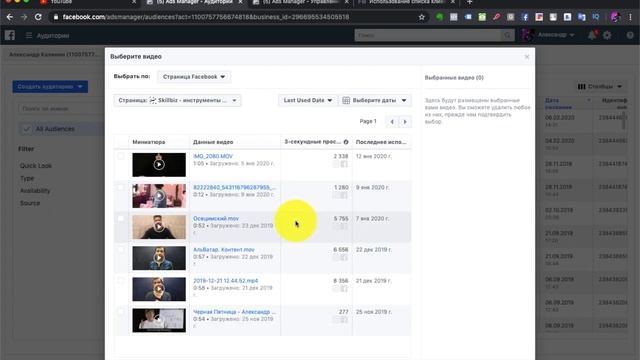The image size is (640, 360).
Task: Play the IMG_2080.MOV thumbnail
Action: click(x=159, y=164)
